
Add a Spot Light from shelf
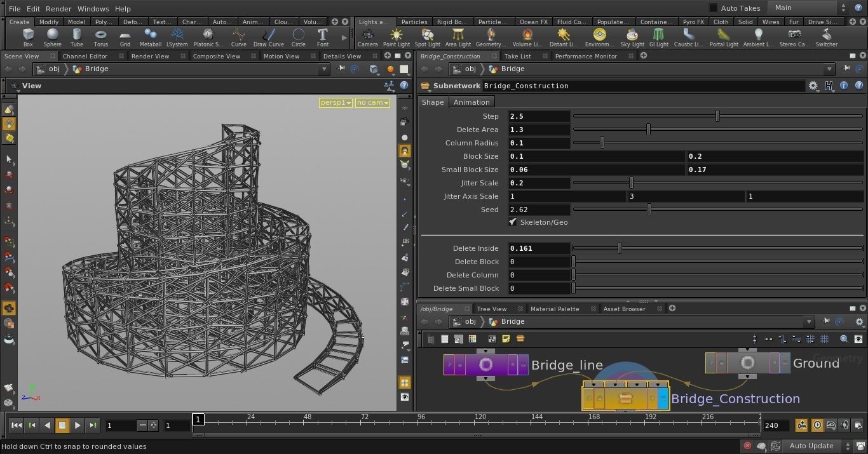[x=428, y=37]
